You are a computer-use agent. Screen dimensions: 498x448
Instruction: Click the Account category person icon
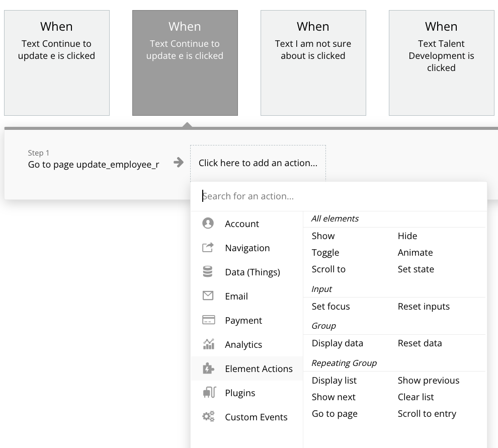coord(208,223)
